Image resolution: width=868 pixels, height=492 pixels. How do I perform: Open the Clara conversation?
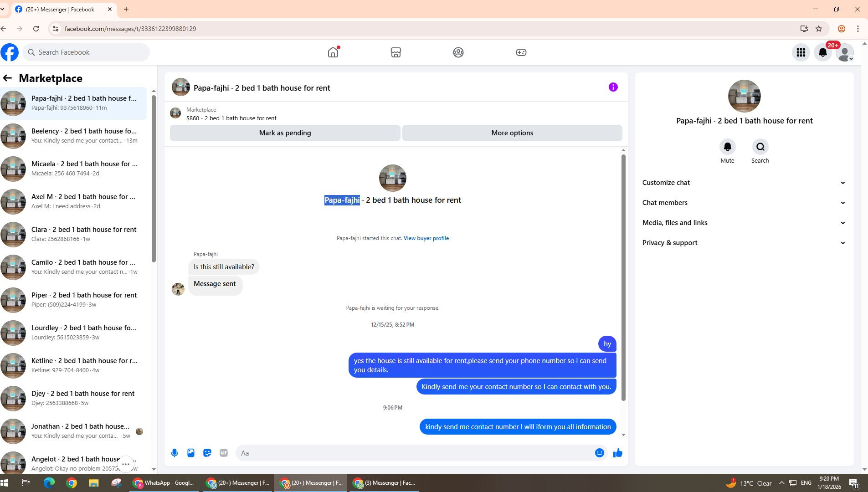point(73,234)
